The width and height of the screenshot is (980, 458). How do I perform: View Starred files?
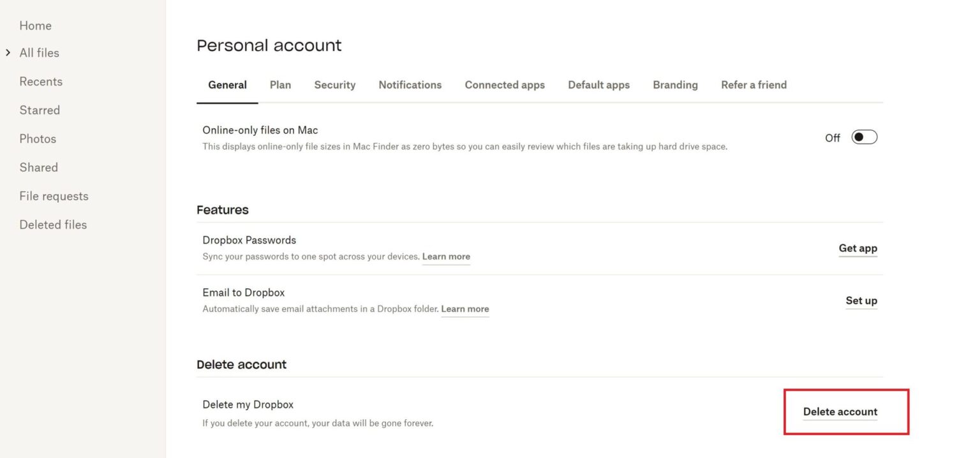(40, 110)
